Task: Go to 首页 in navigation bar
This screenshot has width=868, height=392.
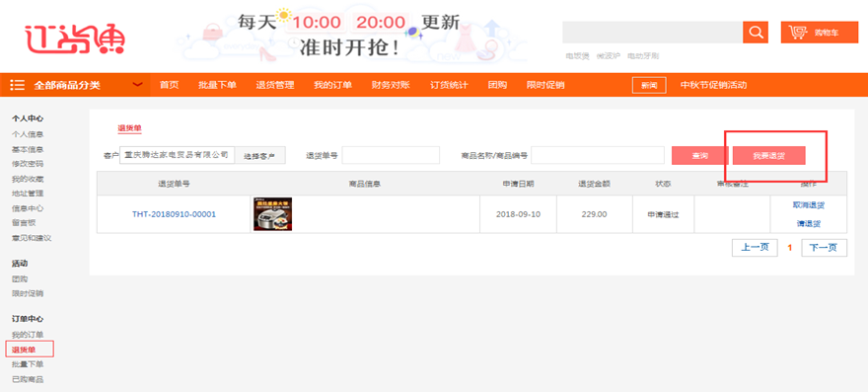Action: [169, 85]
